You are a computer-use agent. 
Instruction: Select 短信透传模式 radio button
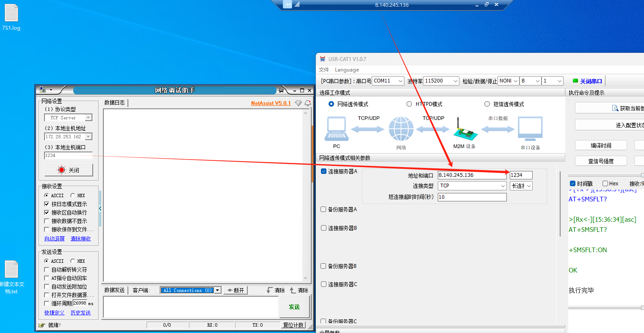pos(487,104)
